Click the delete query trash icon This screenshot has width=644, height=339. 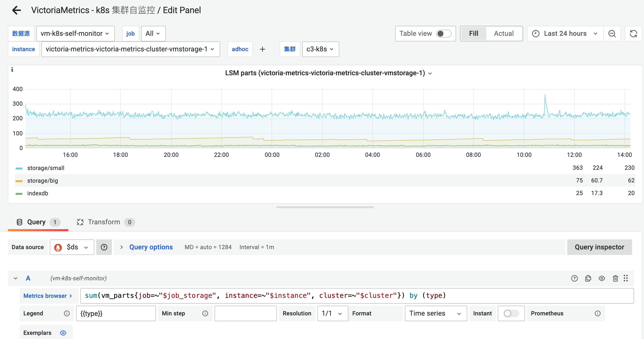pos(615,278)
